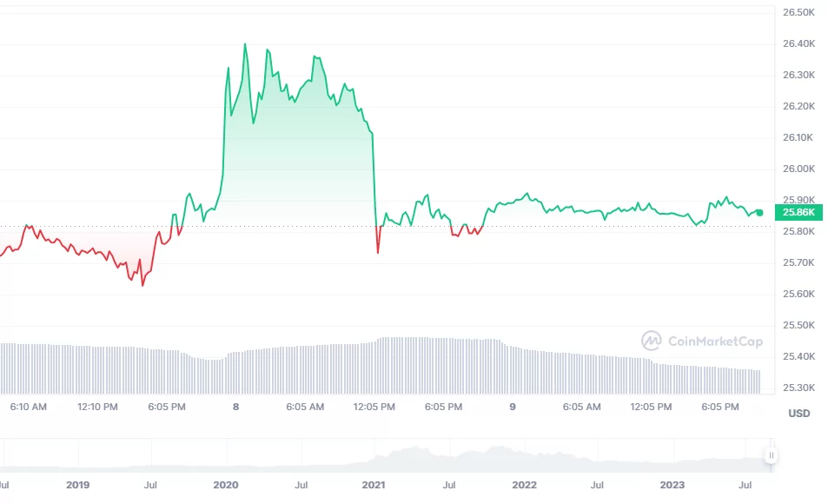
Task: Click the 25.30K price axis label
Action: [x=798, y=388]
